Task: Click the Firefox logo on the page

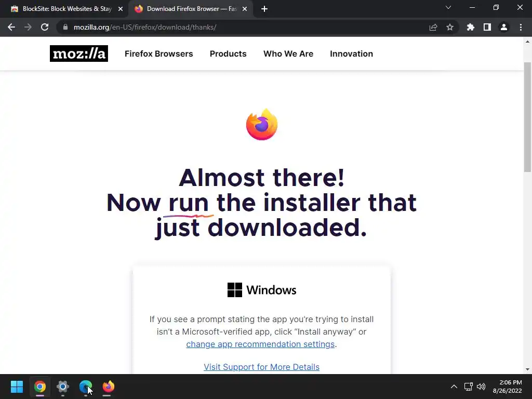Action: 262,124
